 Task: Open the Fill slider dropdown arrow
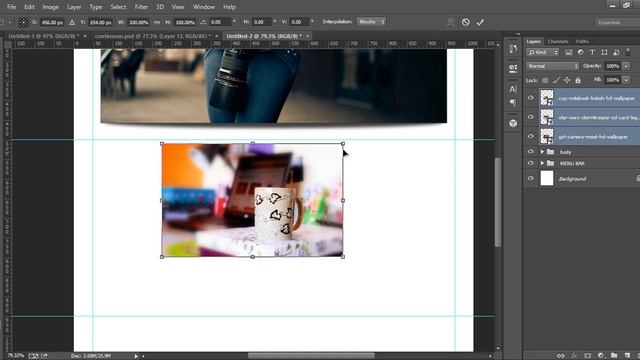click(x=626, y=80)
